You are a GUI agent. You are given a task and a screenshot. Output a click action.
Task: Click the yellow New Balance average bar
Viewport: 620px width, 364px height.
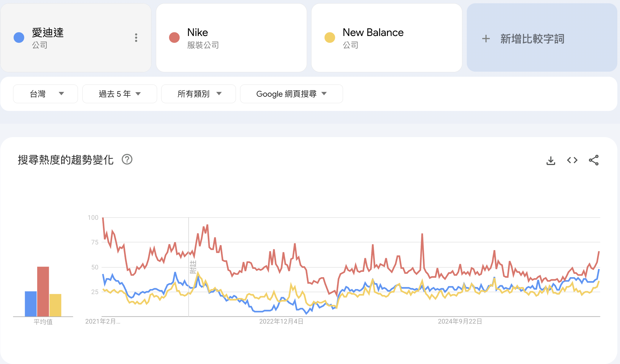55,305
